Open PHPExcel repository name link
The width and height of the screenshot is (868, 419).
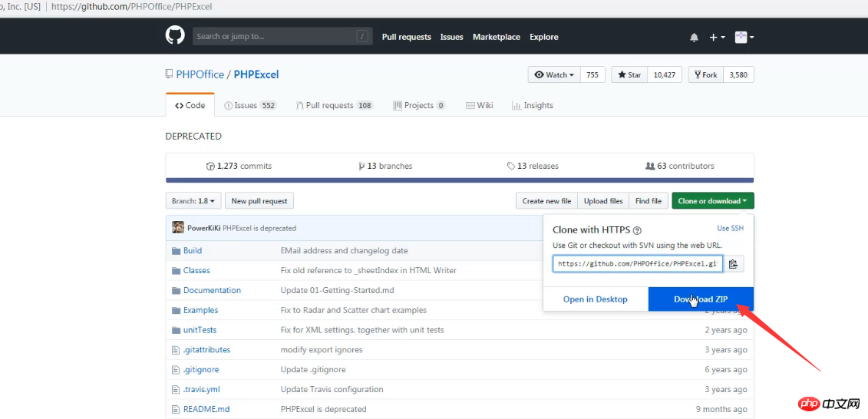(x=256, y=74)
